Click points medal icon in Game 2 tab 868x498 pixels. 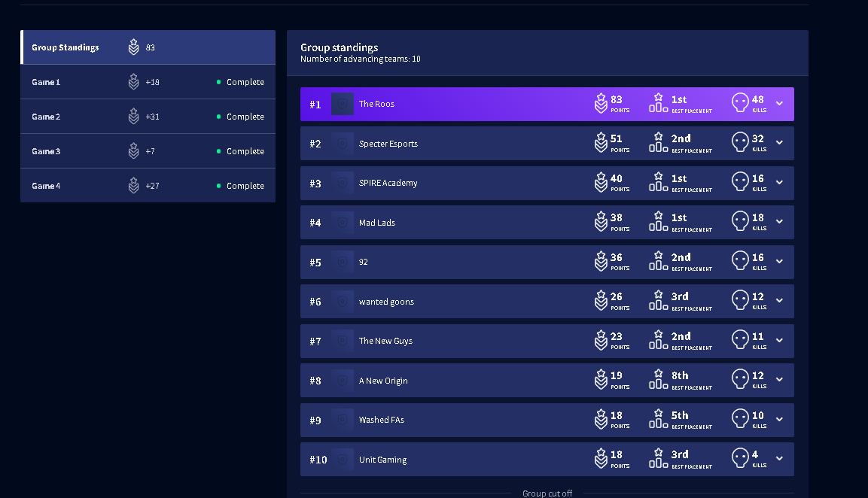point(133,116)
